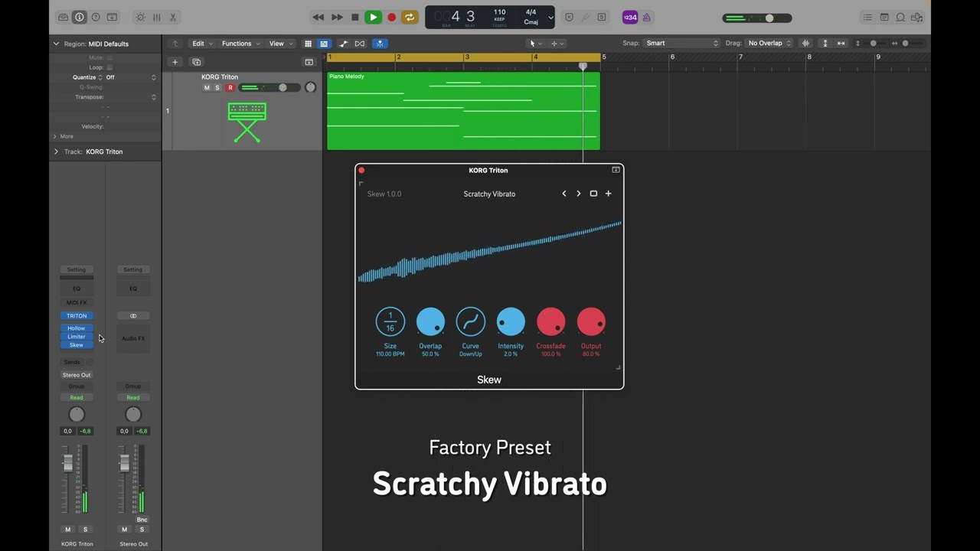Open the Drag No Overlap dropdown
Image resolution: width=980 pixels, height=551 pixels.
(x=769, y=44)
